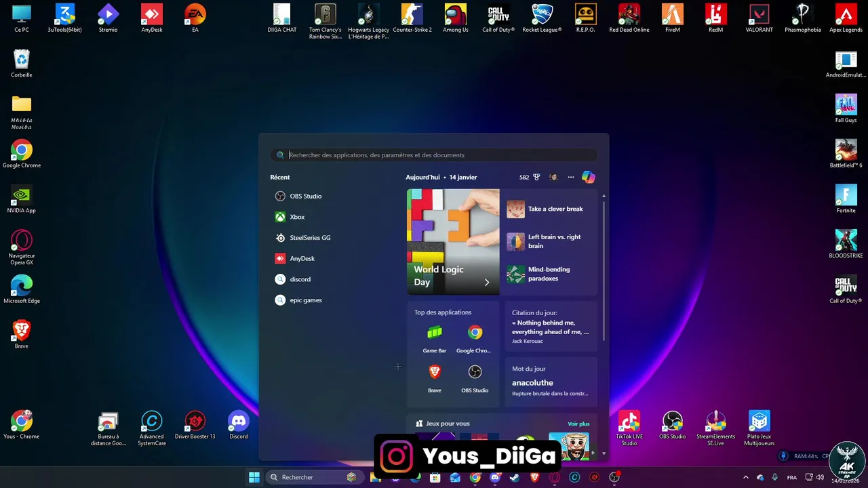Launch Xbox from the Recent list
This screenshot has width=868, height=488.
(x=290, y=217)
